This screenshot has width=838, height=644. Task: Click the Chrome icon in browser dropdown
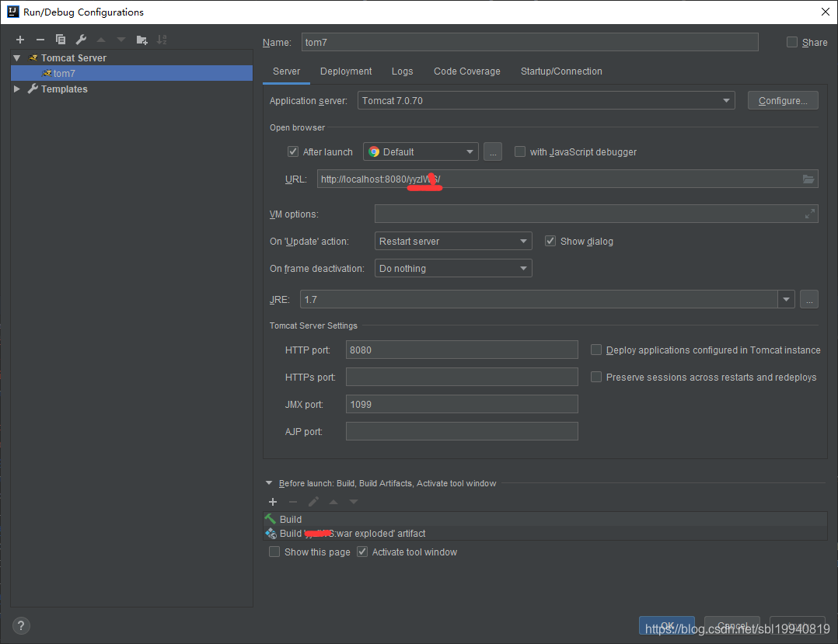374,151
